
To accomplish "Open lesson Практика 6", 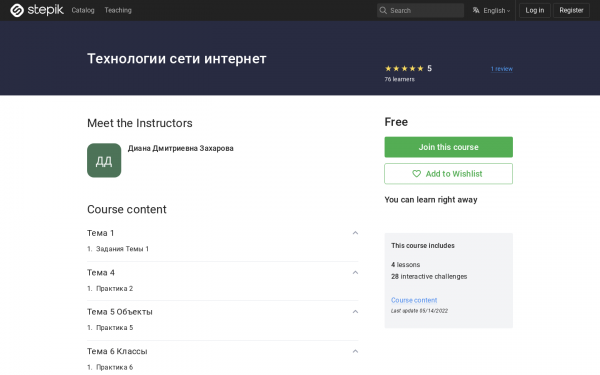I will 114,367.
